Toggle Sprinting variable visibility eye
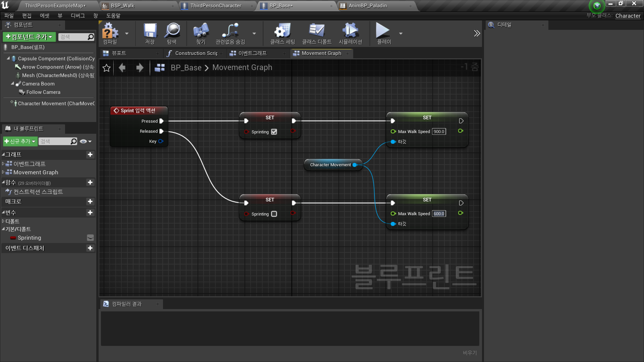 [90, 238]
